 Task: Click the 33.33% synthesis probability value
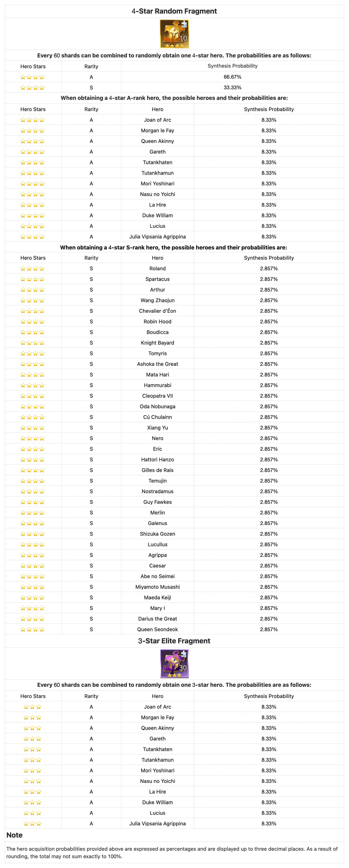tap(232, 88)
